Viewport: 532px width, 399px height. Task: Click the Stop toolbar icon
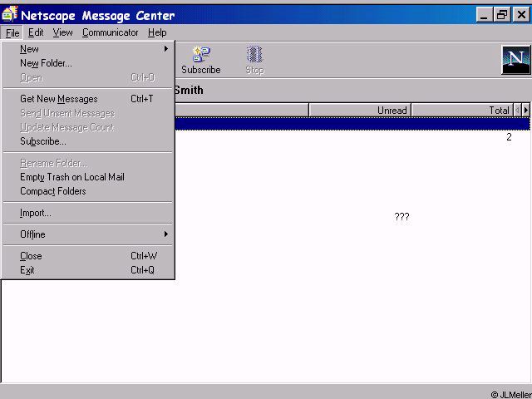click(x=254, y=61)
